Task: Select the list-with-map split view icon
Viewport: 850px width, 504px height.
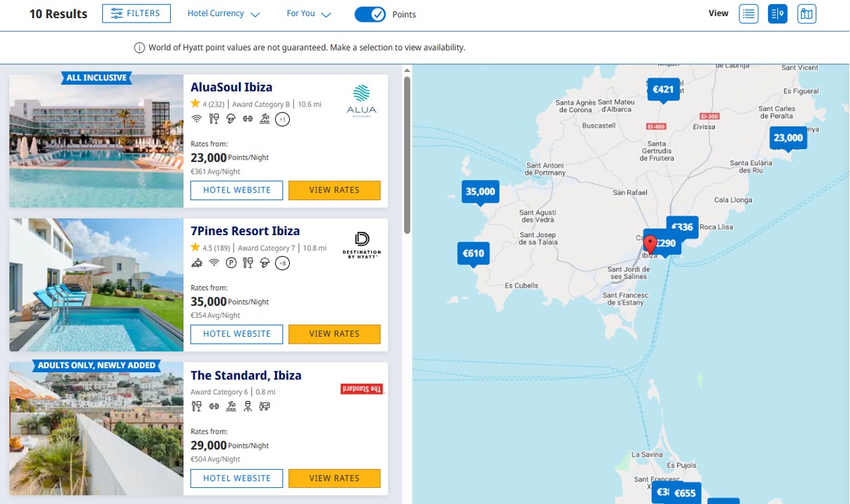Action: pyautogui.click(x=778, y=14)
